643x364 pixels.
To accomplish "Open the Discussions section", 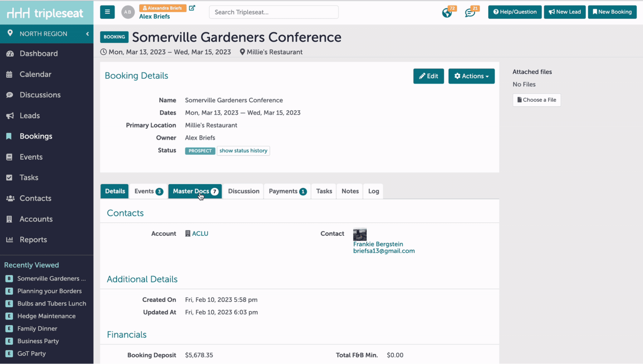I will click(40, 95).
